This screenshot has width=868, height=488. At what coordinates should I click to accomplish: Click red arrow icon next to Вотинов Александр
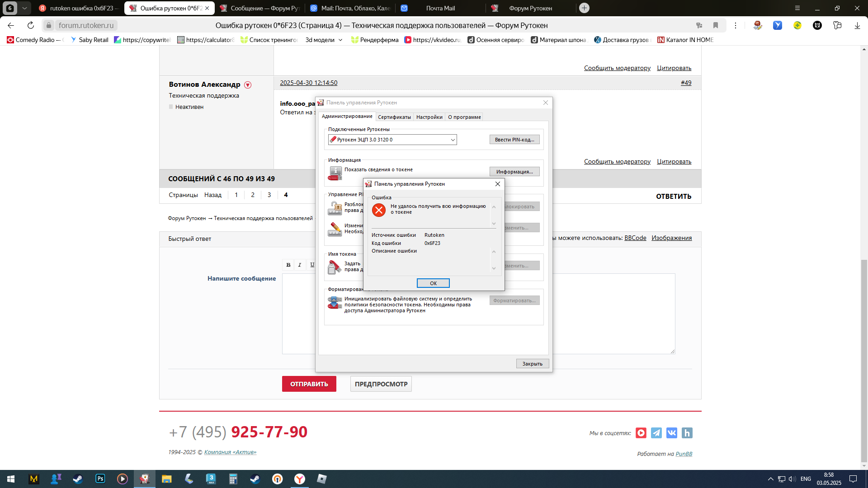pos(248,85)
